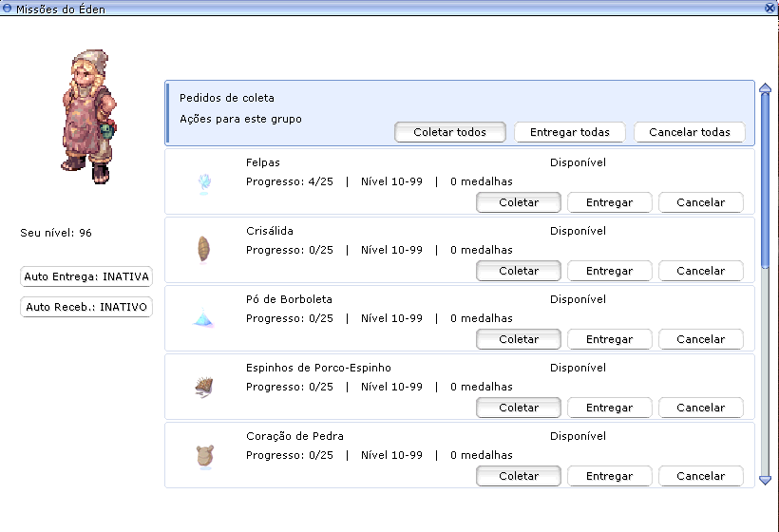The width and height of the screenshot is (779, 532).
Task: Click the Felpas item icon
Action: [204, 183]
